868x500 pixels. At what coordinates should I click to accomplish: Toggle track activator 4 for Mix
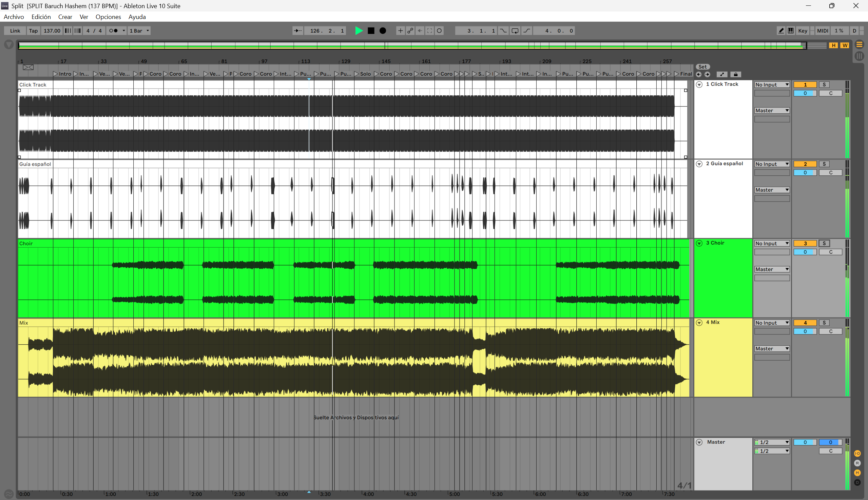coord(805,323)
